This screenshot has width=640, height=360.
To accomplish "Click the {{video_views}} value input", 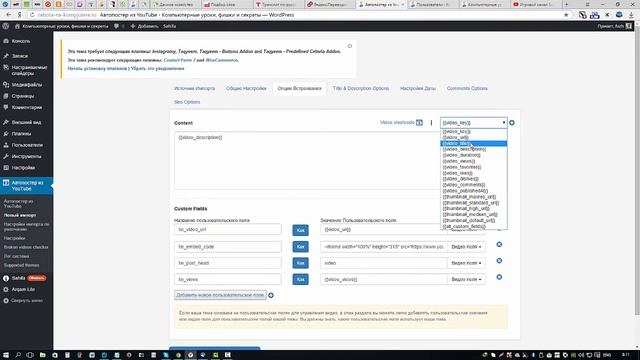I will point(384,280).
